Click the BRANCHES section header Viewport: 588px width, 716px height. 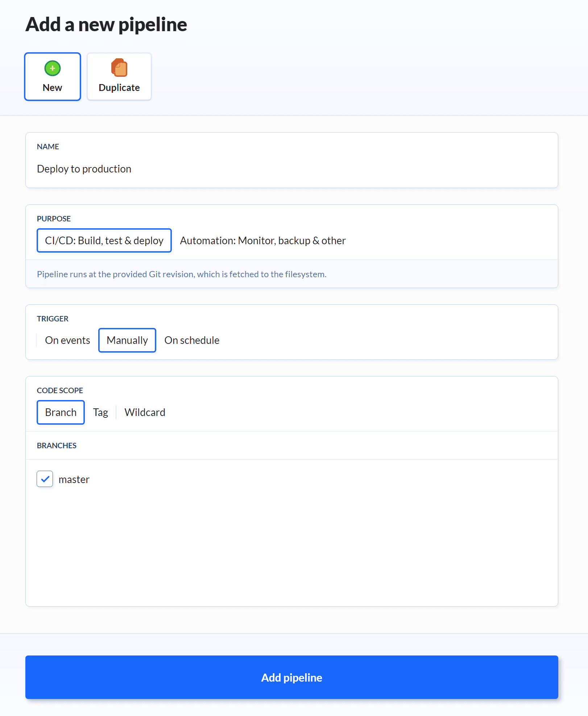(57, 445)
